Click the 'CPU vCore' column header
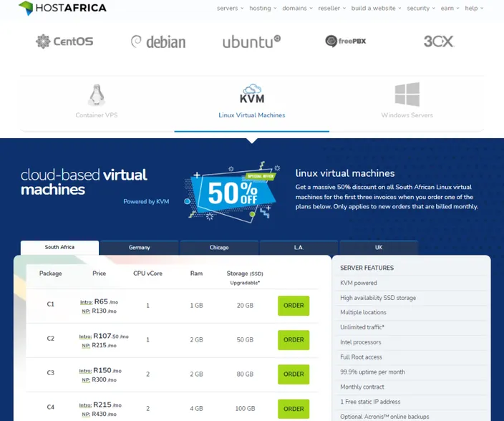Image resolution: width=504 pixels, height=421 pixels. (148, 274)
